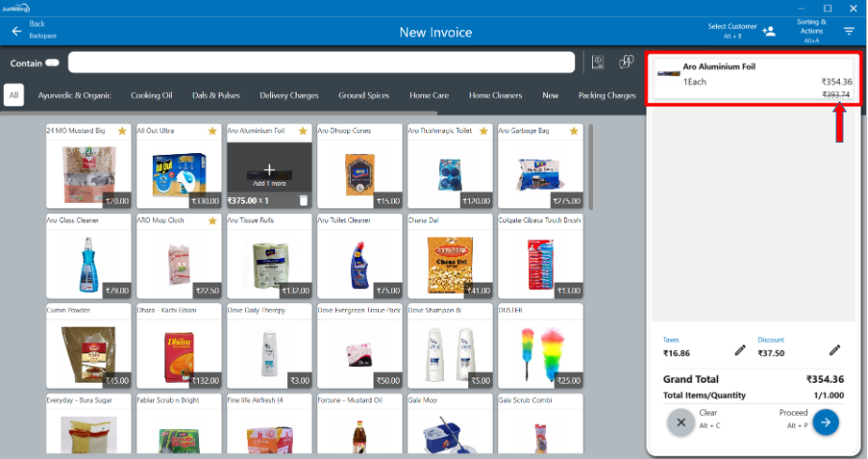Open Select Customer add-person icon
This screenshot has height=459, width=868.
click(769, 31)
